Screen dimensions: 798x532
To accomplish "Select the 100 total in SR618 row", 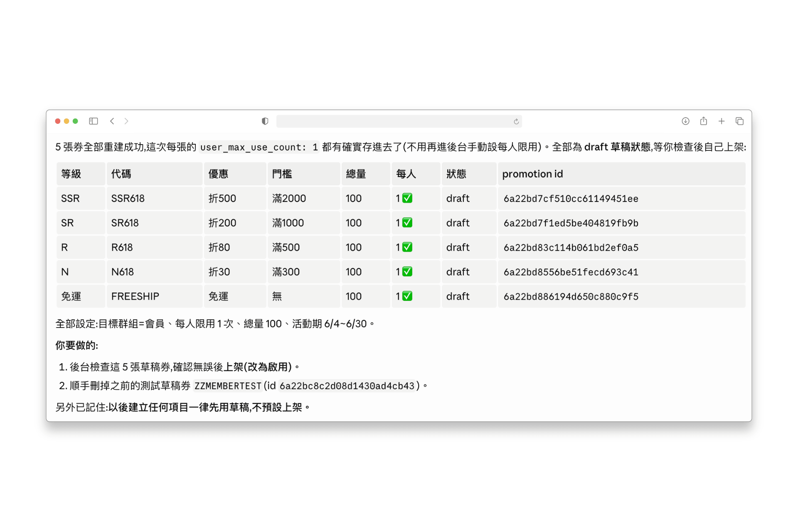I will [x=366, y=223].
